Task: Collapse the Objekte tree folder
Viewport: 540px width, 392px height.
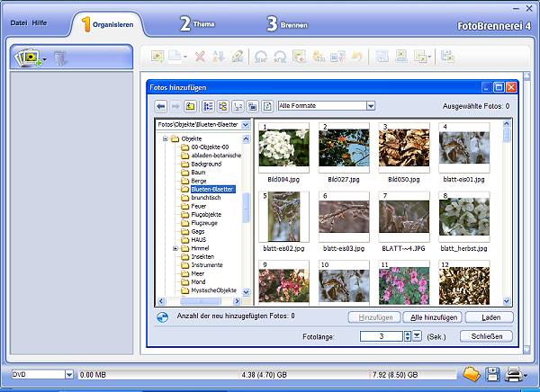Action: click(166, 139)
